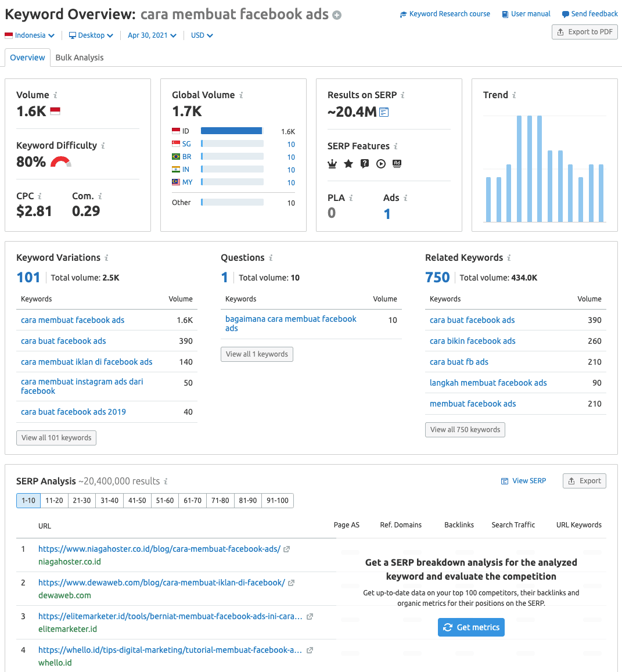
Task: Open the 'cara bikin facebook ads' related keyword
Action: tap(472, 341)
